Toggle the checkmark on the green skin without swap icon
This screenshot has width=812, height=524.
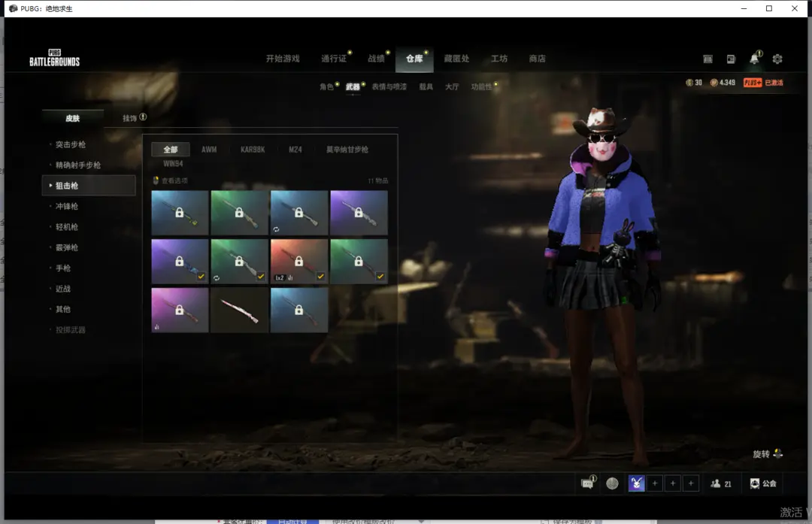click(380, 277)
